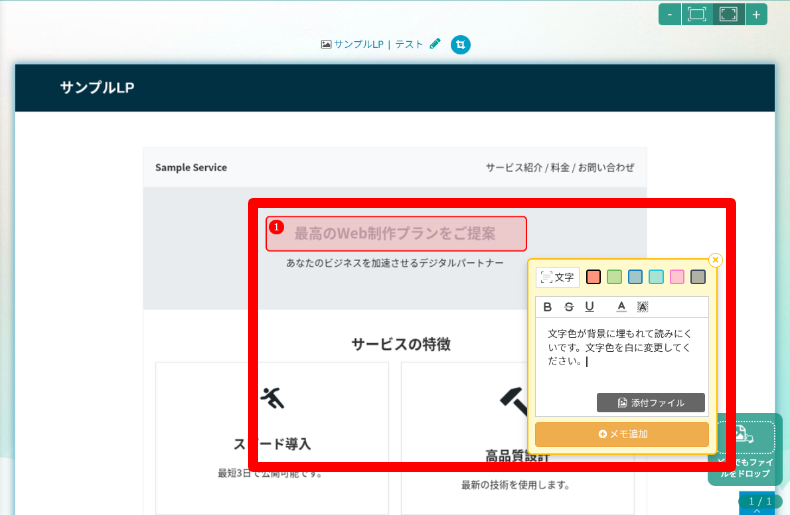Open the text color picker (A)
Screen dimensions: 790x515
(622, 307)
